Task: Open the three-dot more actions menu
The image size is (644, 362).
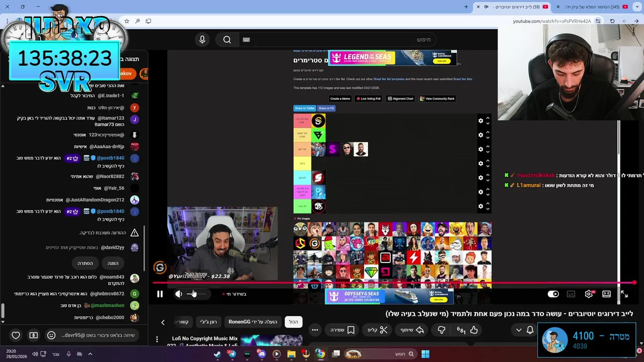Action: click(x=315, y=330)
